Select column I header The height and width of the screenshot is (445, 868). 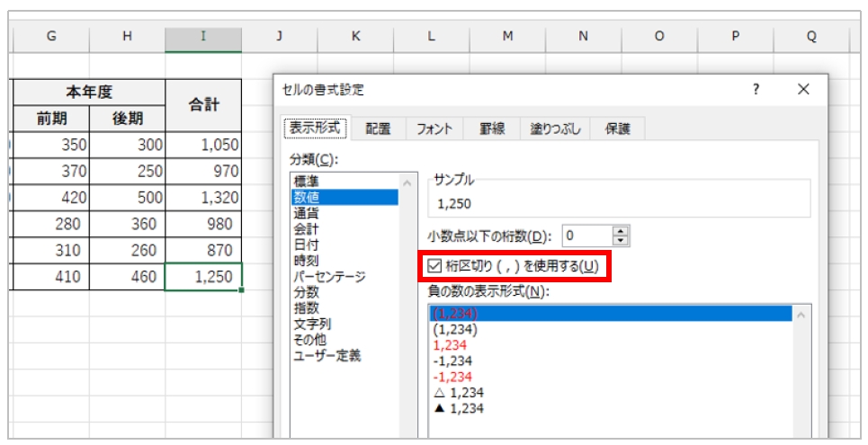[203, 37]
